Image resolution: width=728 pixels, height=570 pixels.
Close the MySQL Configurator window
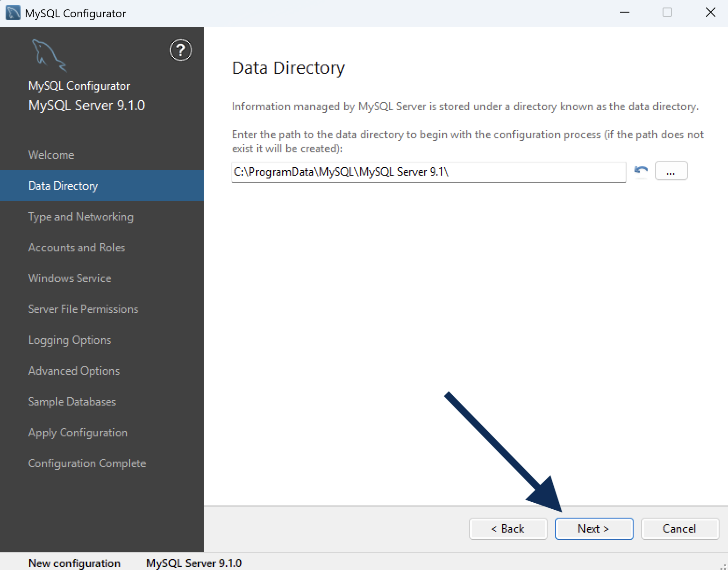tap(711, 13)
